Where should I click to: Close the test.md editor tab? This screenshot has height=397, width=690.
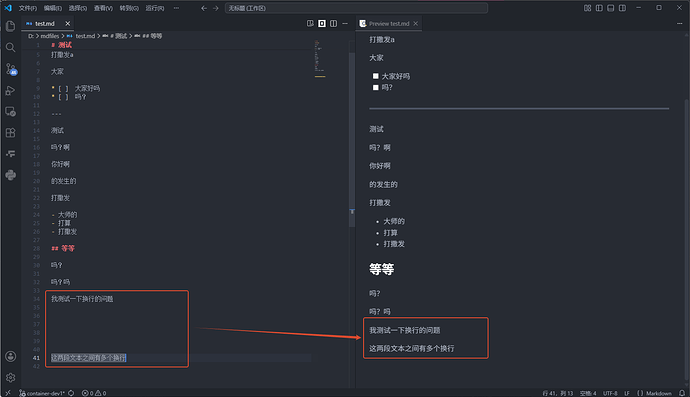67,24
